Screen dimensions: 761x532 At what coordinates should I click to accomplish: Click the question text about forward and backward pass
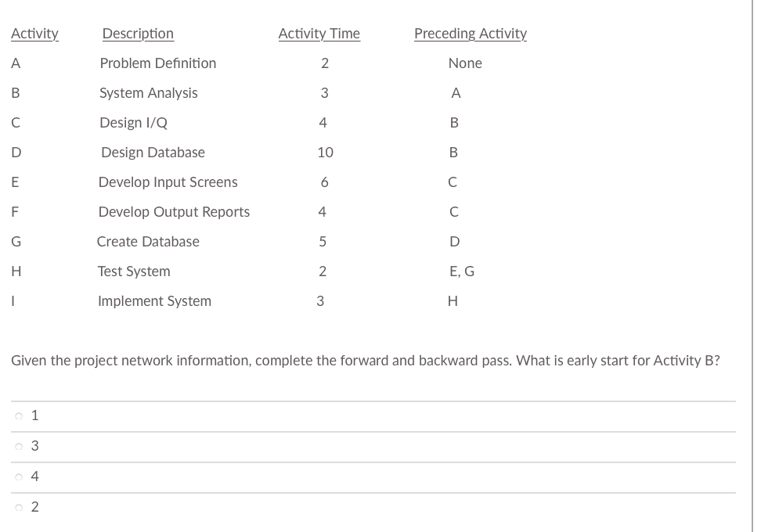[365, 361]
